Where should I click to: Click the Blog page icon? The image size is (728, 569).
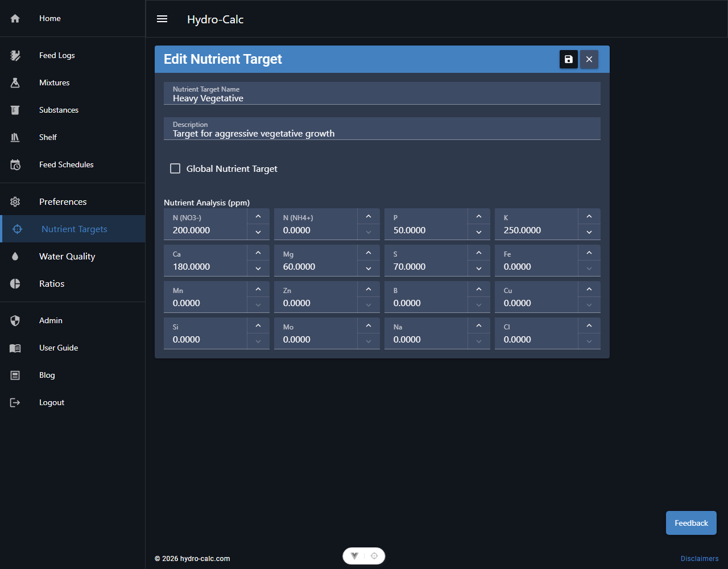(15, 375)
